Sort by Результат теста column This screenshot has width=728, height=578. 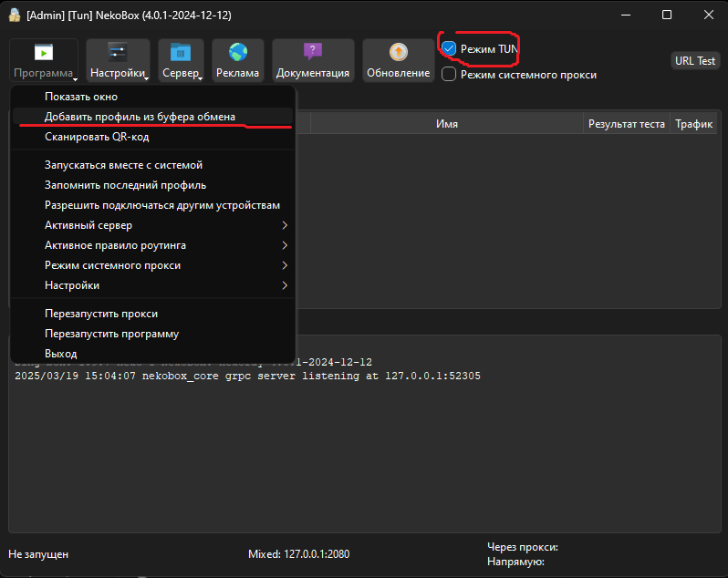tap(627, 124)
